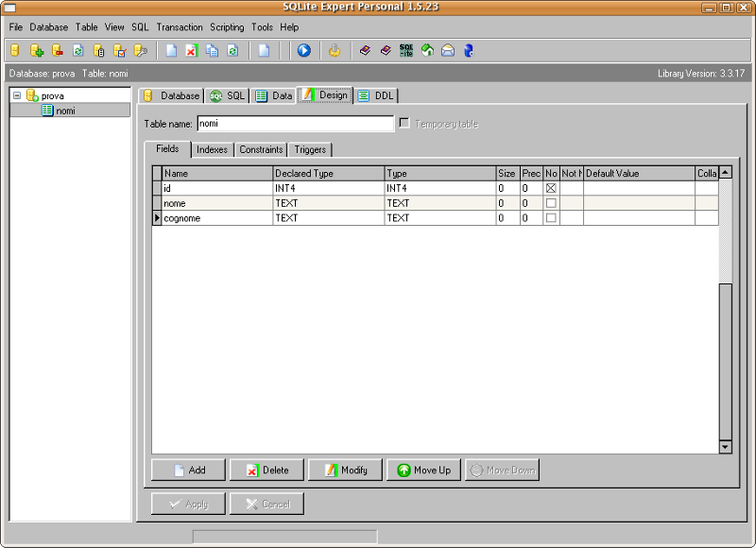This screenshot has height=548, width=756.
Task: Click the Move Up button
Action: [423, 470]
